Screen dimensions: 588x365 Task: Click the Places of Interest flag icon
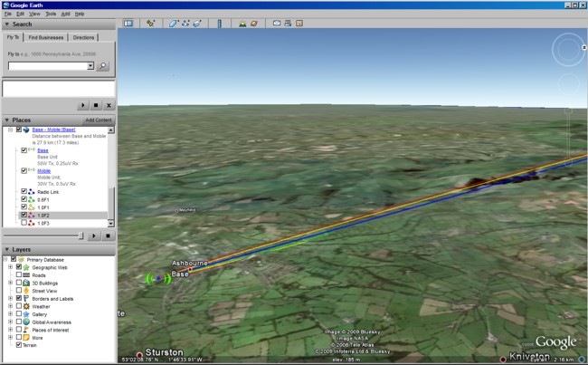[x=26, y=330]
